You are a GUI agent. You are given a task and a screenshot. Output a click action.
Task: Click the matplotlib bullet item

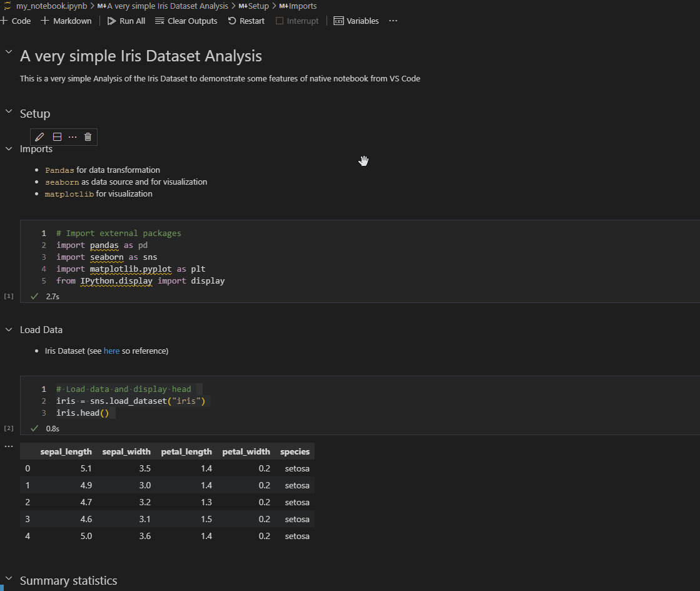coord(98,194)
